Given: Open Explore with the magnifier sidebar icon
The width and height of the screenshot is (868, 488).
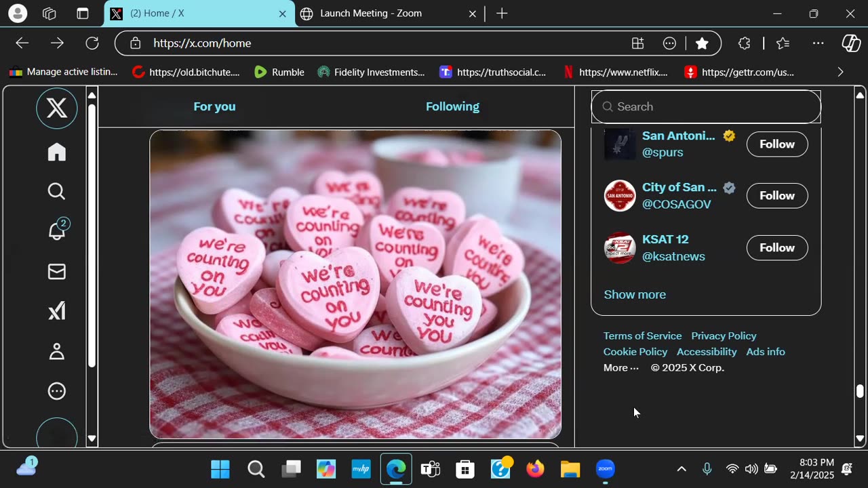Looking at the screenshot, I should [x=57, y=192].
